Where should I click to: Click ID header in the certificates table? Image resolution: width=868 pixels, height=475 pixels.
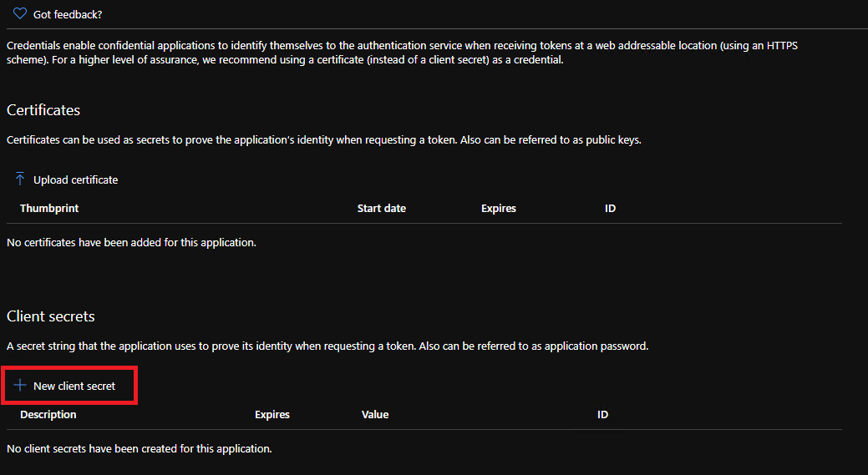[610, 208]
